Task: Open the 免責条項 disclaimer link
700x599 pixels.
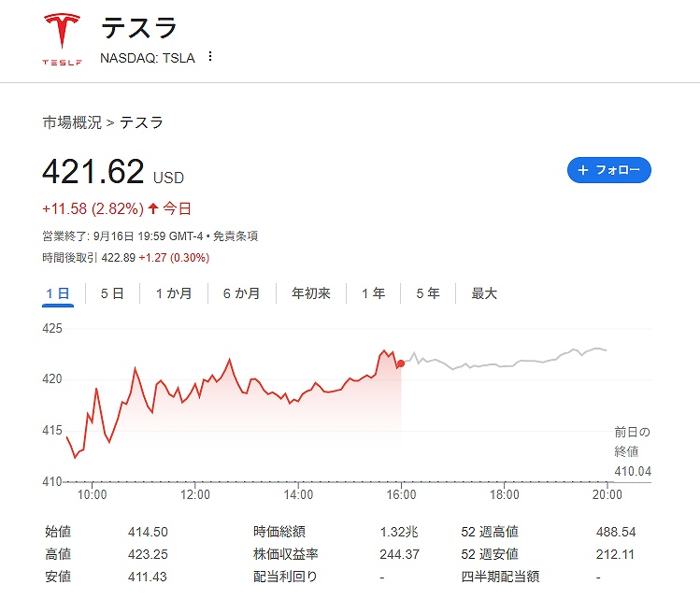Action: pos(235,236)
